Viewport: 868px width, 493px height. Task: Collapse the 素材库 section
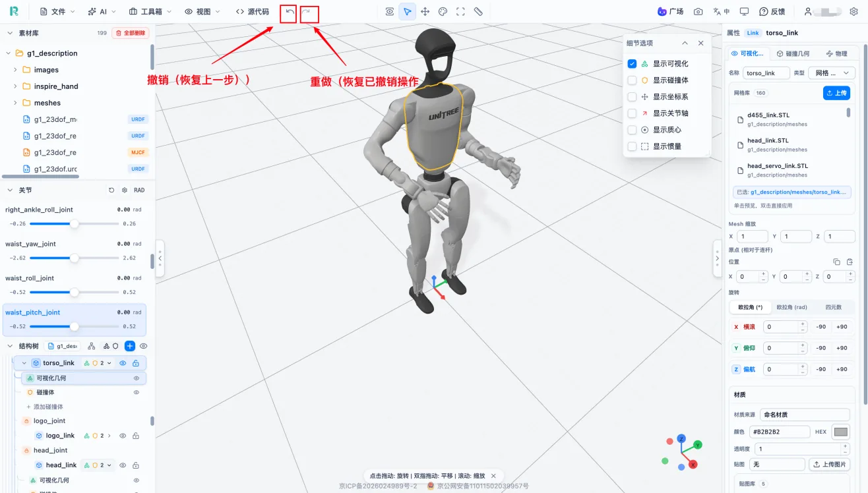click(10, 33)
